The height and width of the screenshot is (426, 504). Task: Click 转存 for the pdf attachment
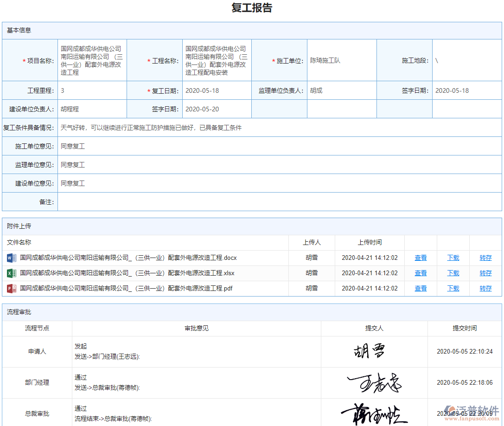tap(485, 288)
